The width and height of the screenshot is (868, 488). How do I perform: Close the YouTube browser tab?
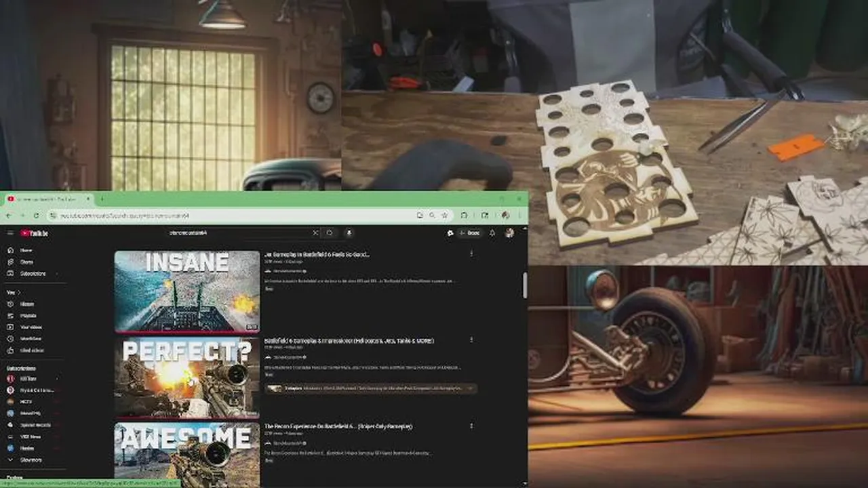(88, 199)
